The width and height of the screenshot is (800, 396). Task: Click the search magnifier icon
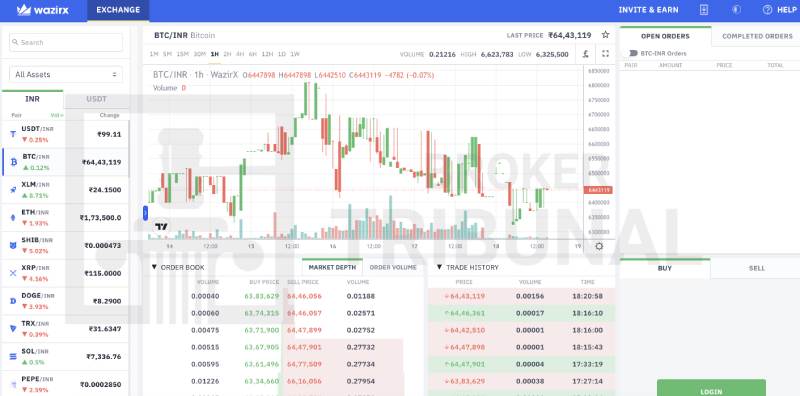16,42
